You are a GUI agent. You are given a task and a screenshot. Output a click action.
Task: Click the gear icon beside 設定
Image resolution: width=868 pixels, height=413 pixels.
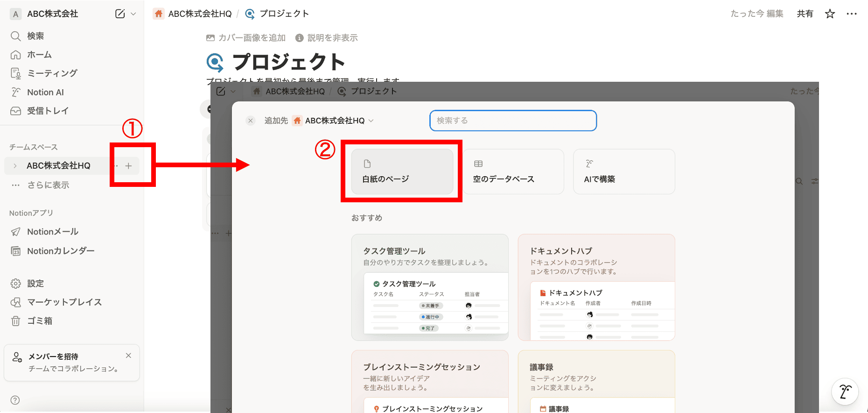[15, 284]
